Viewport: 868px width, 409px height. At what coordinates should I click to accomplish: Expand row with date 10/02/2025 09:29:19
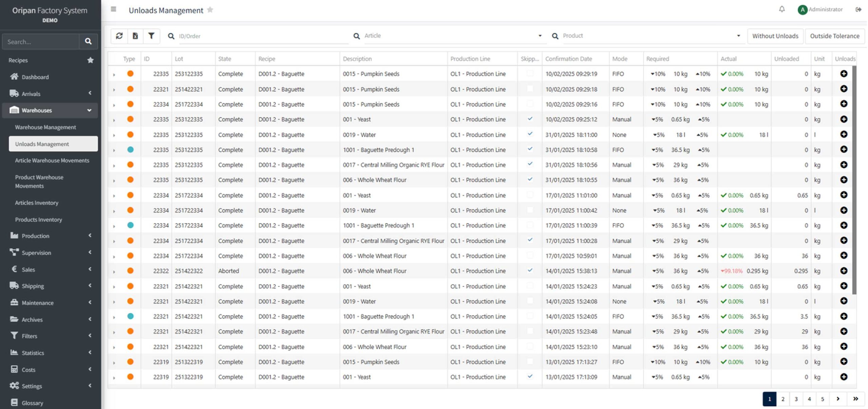[114, 74]
